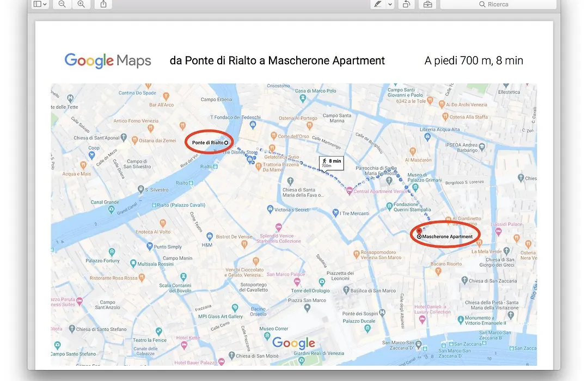The width and height of the screenshot is (588, 381).
Task: Click the Google Maps logo in header
Action: 108,60
